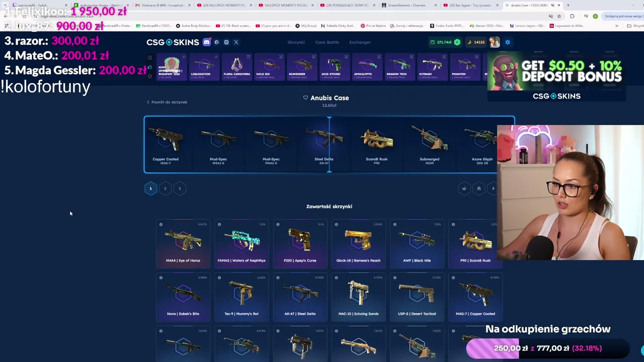Show info for P250 Apep's Curse

tap(278, 224)
